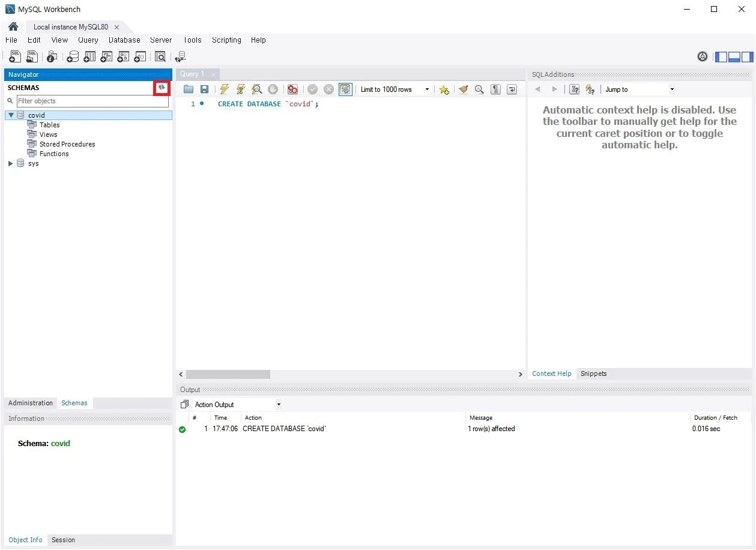Switch to the Snippets tab

pos(593,373)
